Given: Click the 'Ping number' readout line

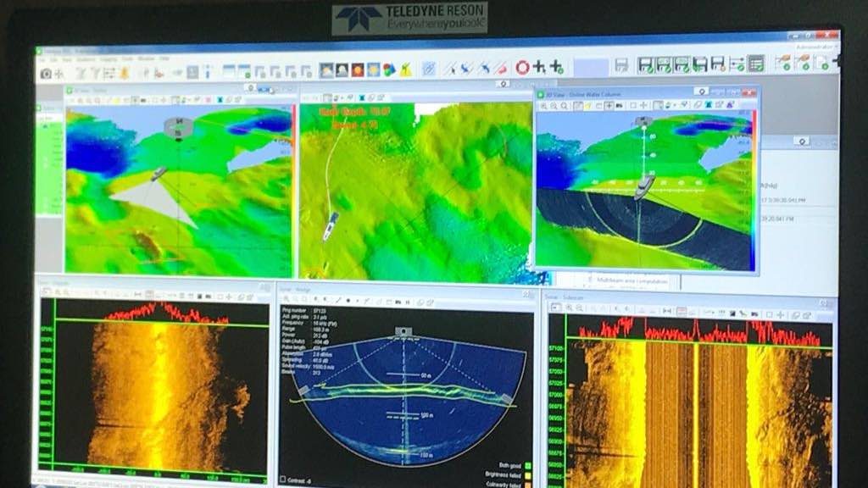Looking at the screenshot, I should coord(304,311).
